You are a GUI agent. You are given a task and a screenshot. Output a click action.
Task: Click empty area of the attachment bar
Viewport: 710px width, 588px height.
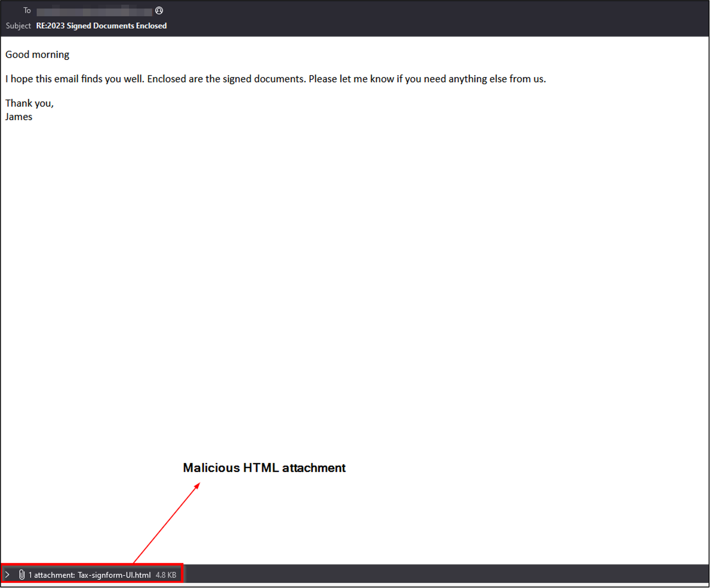pyautogui.click(x=427, y=574)
